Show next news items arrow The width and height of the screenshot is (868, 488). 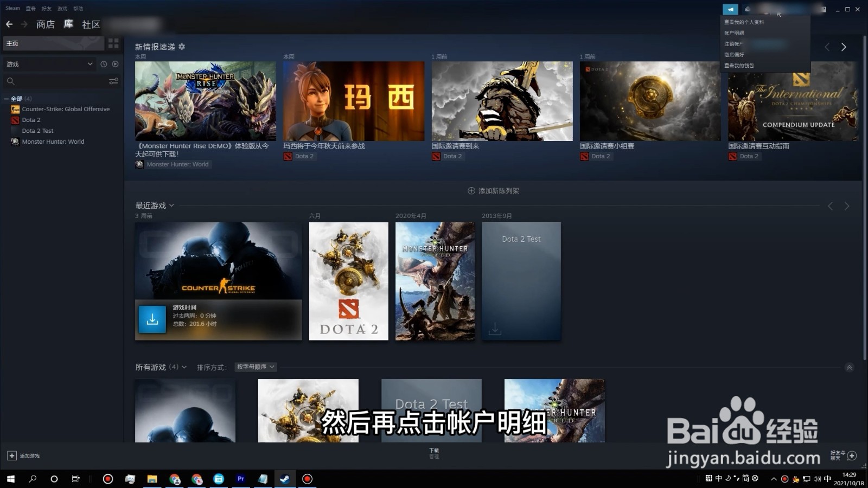pyautogui.click(x=844, y=47)
